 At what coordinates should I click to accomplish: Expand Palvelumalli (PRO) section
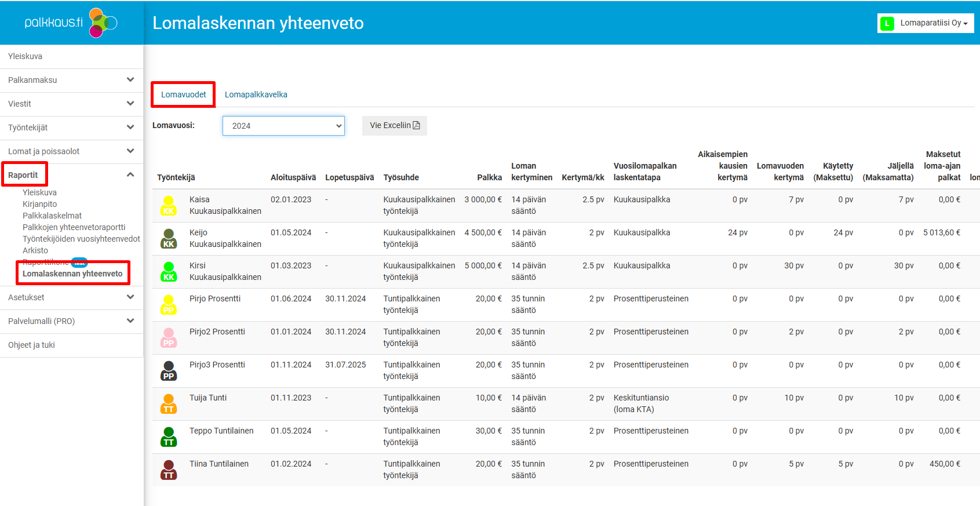pos(130,321)
